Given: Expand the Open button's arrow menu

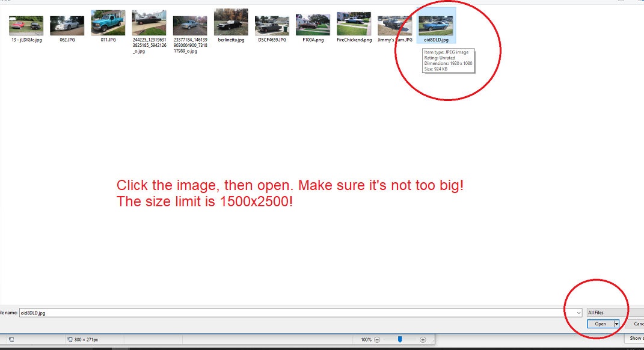Looking at the screenshot, I should pyautogui.click(x=616, y=324).
